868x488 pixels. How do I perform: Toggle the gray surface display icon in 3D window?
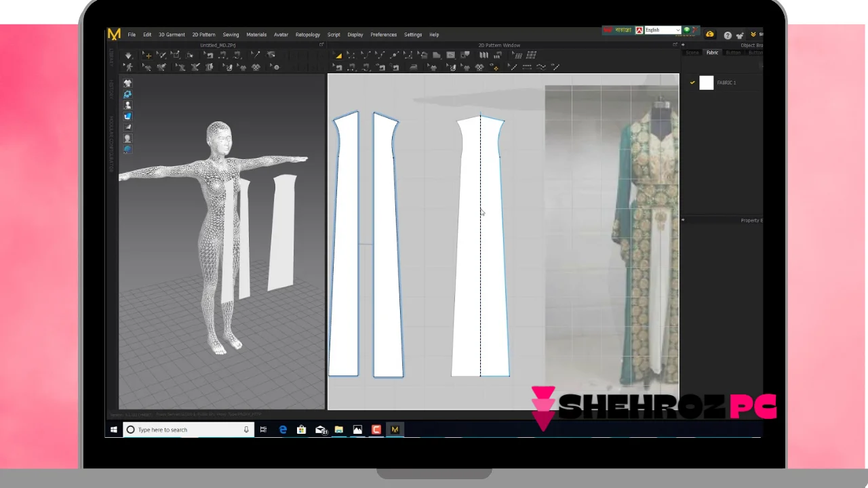(x=127, y=127)
